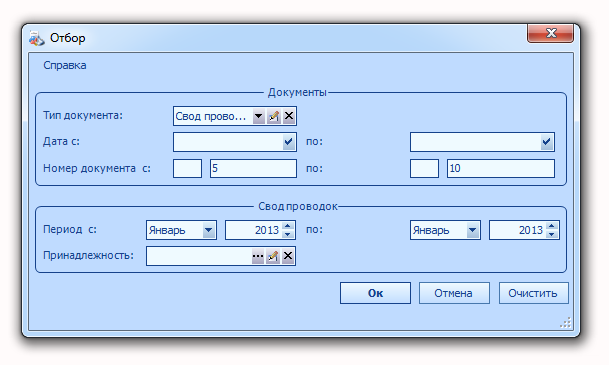609x365 pixels.
Task: Open the Справка menu
Action: [64, 65]
